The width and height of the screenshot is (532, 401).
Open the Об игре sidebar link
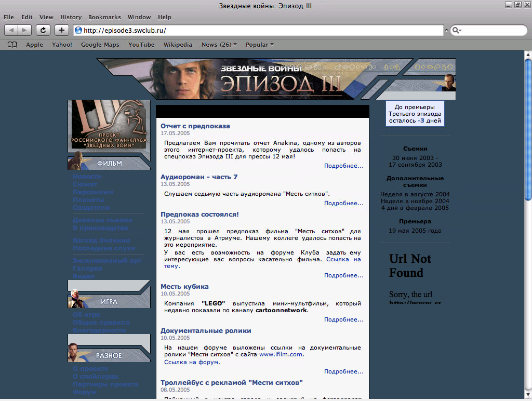tap(86, 314)
